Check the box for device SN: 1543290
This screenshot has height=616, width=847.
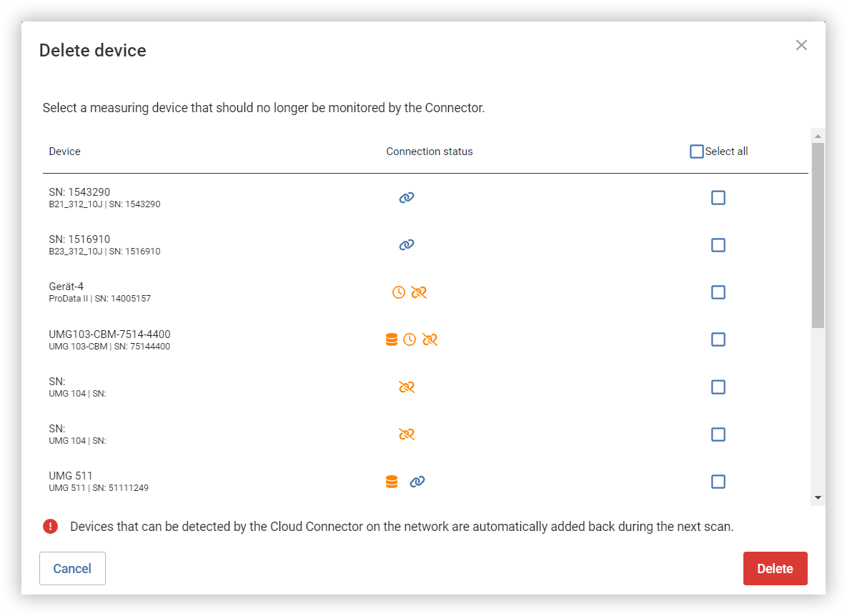(x=718, y=198)
